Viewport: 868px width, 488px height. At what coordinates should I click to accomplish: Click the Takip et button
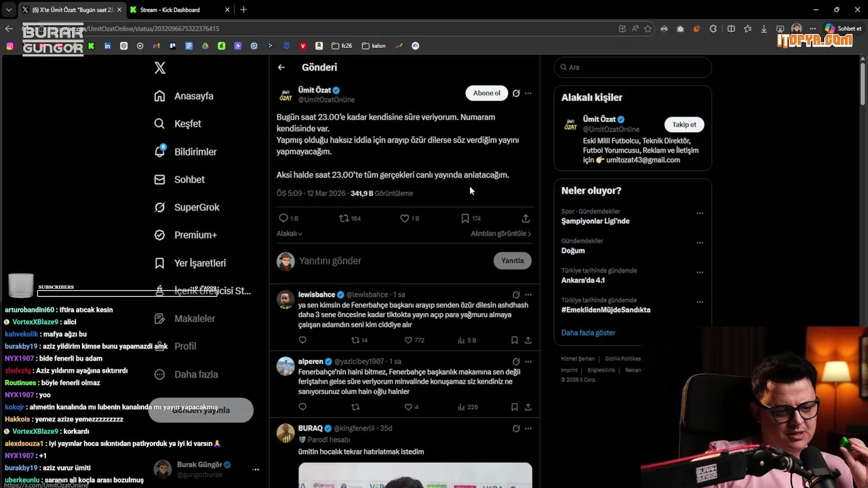coord(684,125)
